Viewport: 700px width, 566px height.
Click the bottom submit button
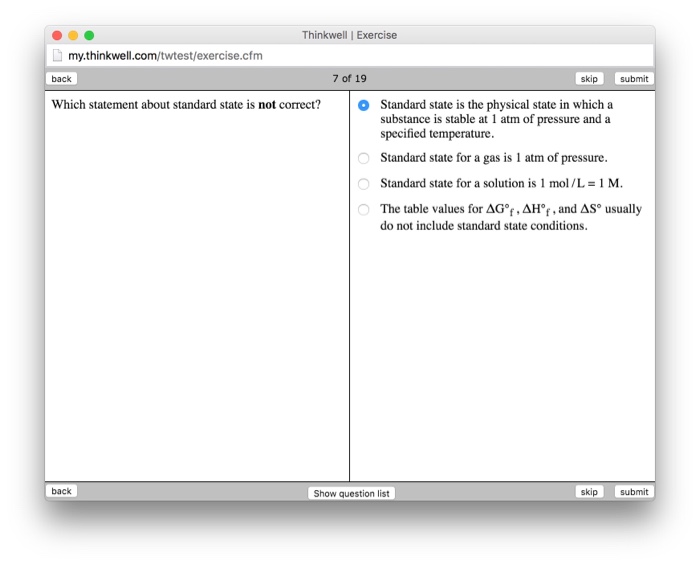(634, 491)
